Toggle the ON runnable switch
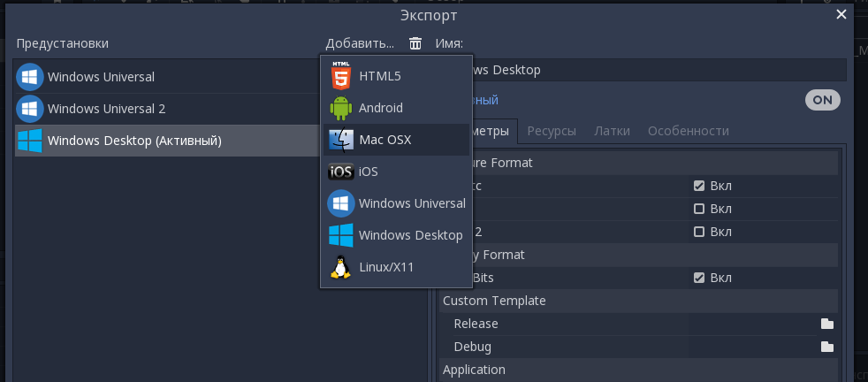 click(822, 100)
